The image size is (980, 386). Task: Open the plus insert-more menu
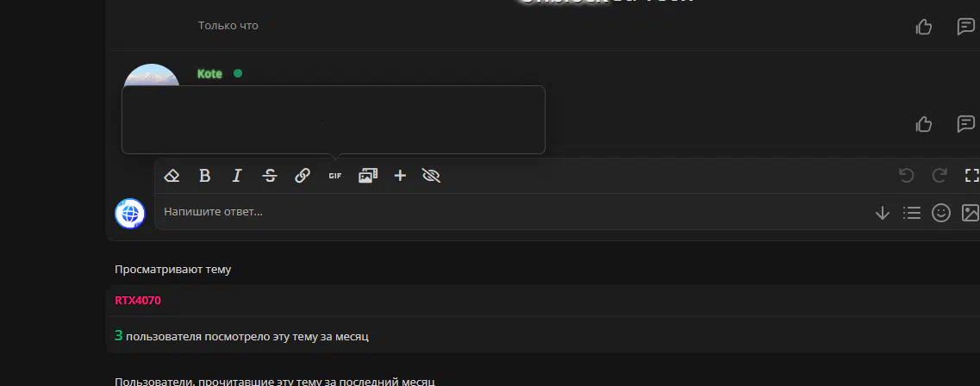400,176
